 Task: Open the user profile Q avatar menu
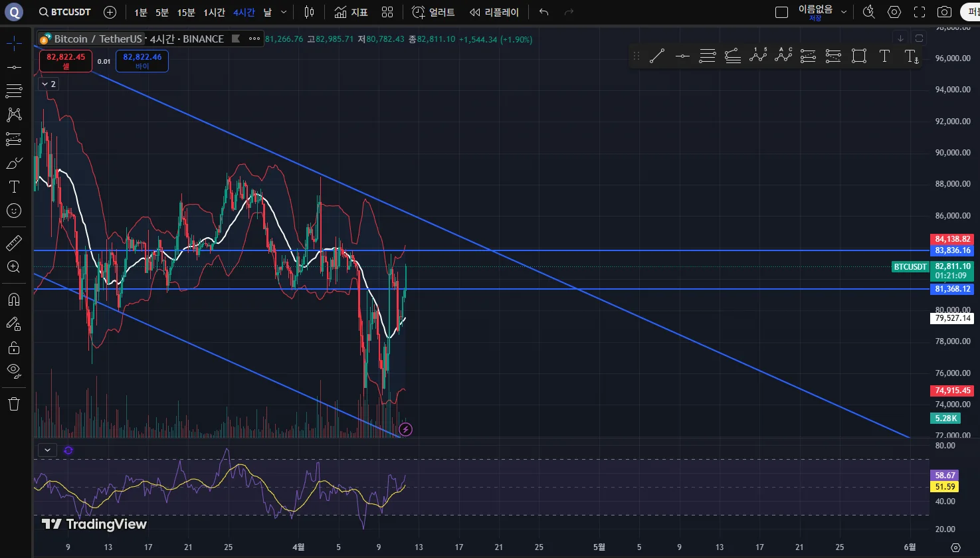click(13, 12)
